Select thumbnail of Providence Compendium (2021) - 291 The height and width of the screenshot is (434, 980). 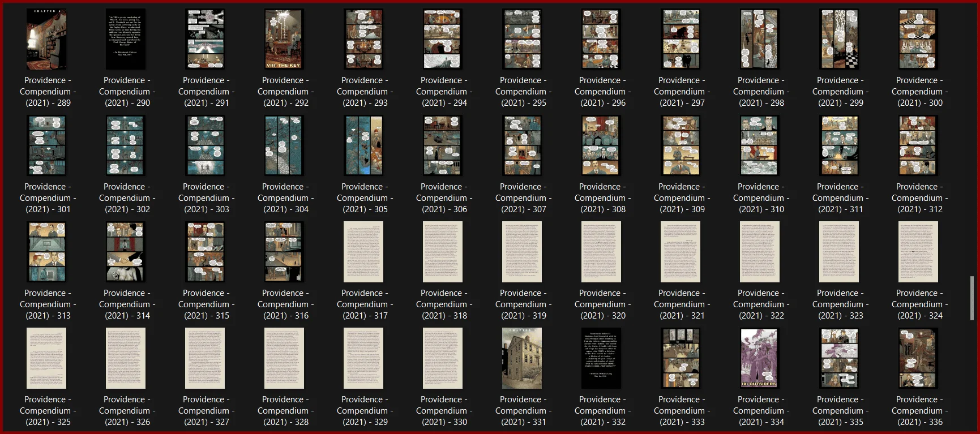point(205,39)
